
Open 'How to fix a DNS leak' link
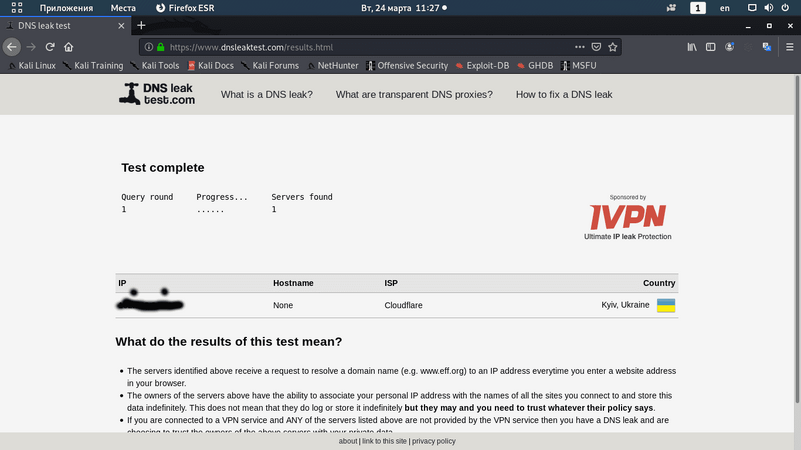[564, 94]
